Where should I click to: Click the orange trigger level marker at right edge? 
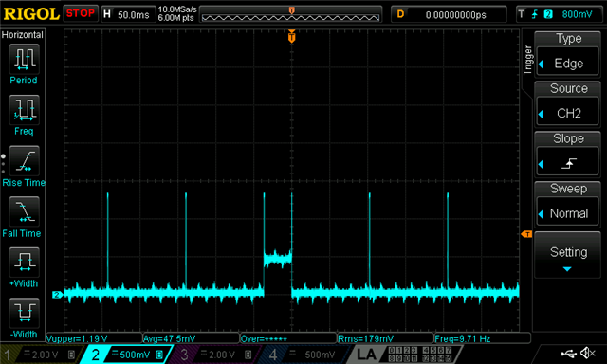pyautogui.click(x=526, y=234)
